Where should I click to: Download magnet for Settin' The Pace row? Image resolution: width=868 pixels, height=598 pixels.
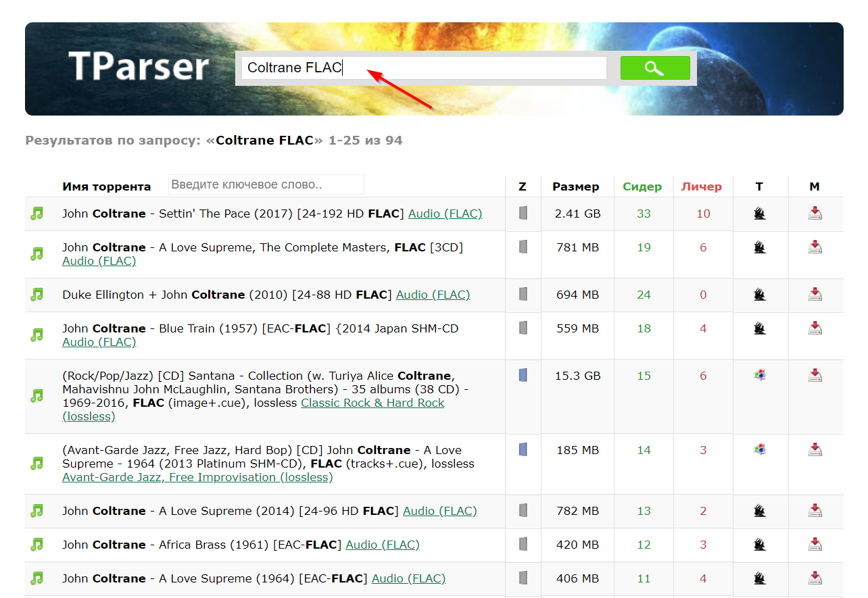click(815, 214)
